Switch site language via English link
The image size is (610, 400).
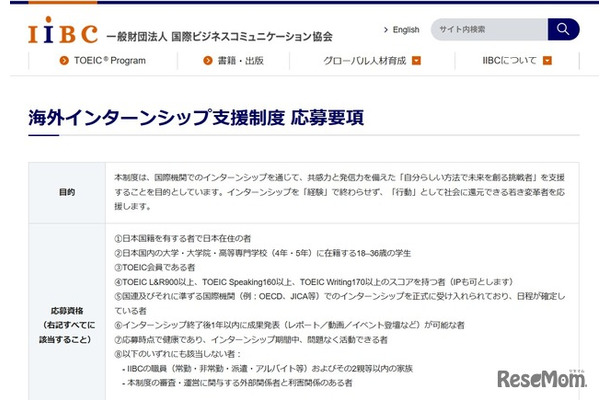(x=401, y=30)
